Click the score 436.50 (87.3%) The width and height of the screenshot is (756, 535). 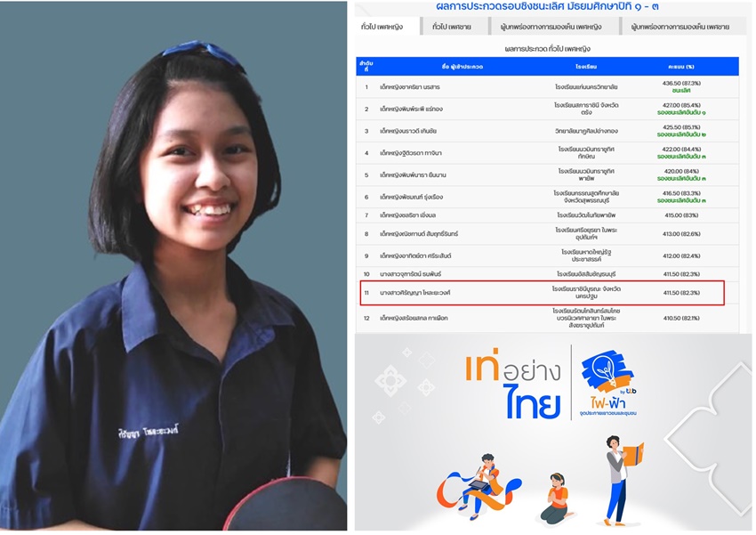681,84
